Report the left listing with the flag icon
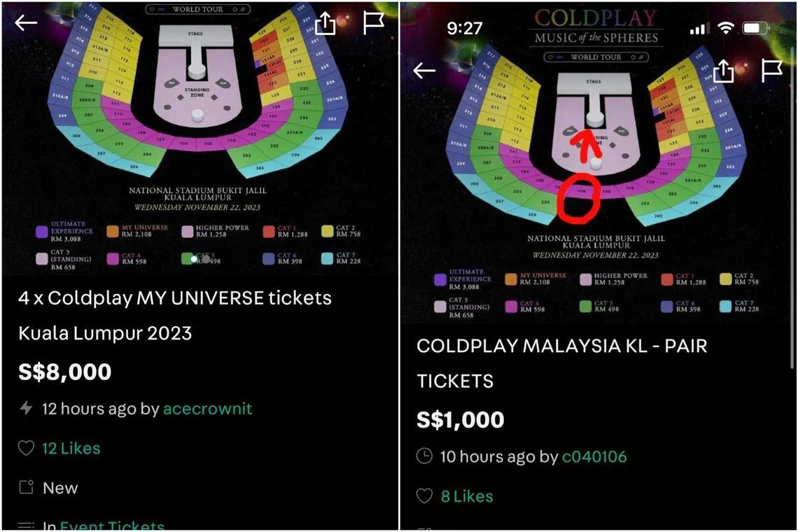The height and width of the screenshot is (532, 798). click(x=373, y=23)
